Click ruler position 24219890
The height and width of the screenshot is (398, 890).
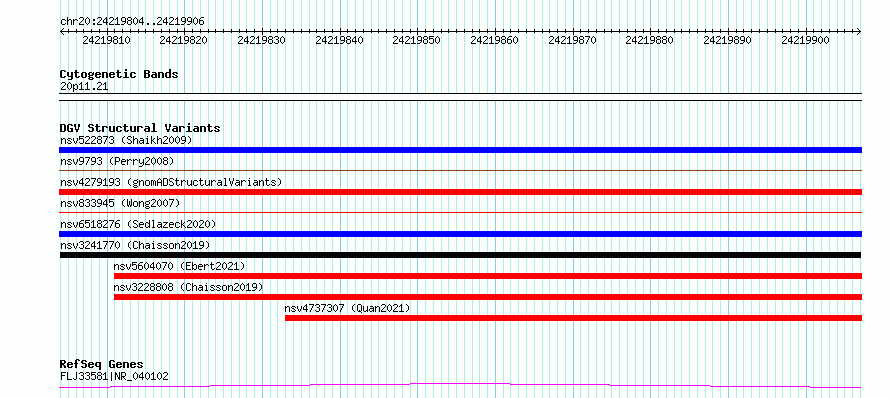(728, 40)
